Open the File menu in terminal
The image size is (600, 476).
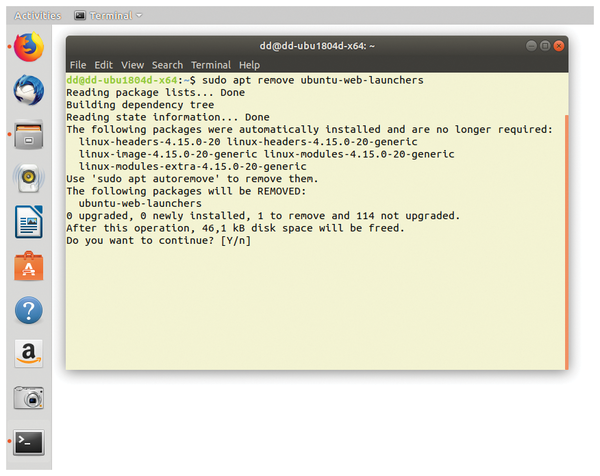[78, 65]
